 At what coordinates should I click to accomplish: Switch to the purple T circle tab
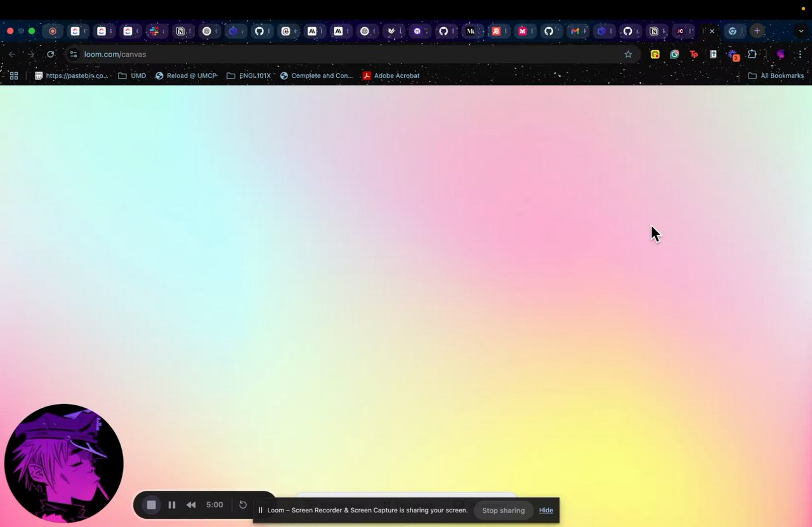pos(419,31)
